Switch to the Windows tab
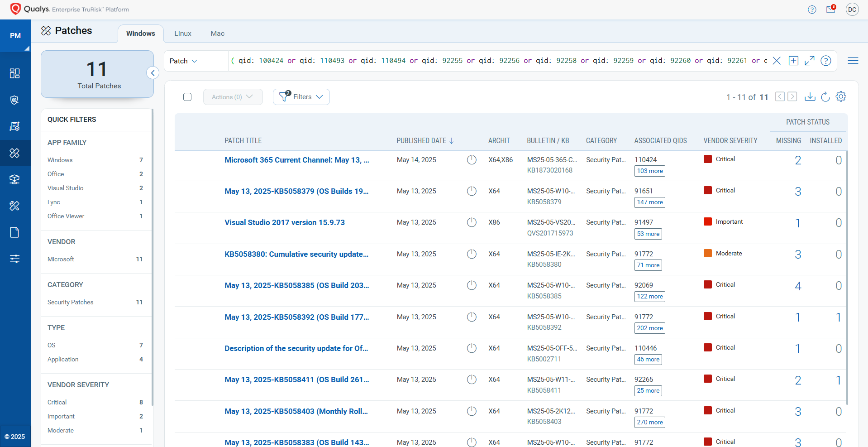868x447 pixels. click(x=141, y=34)
